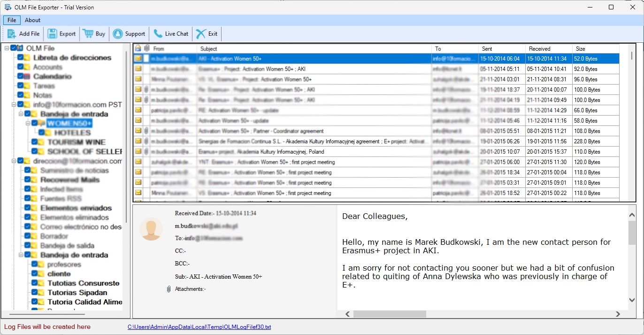
Task: Open the About menu
Action: pyautogui.click(x=32, y=20)
